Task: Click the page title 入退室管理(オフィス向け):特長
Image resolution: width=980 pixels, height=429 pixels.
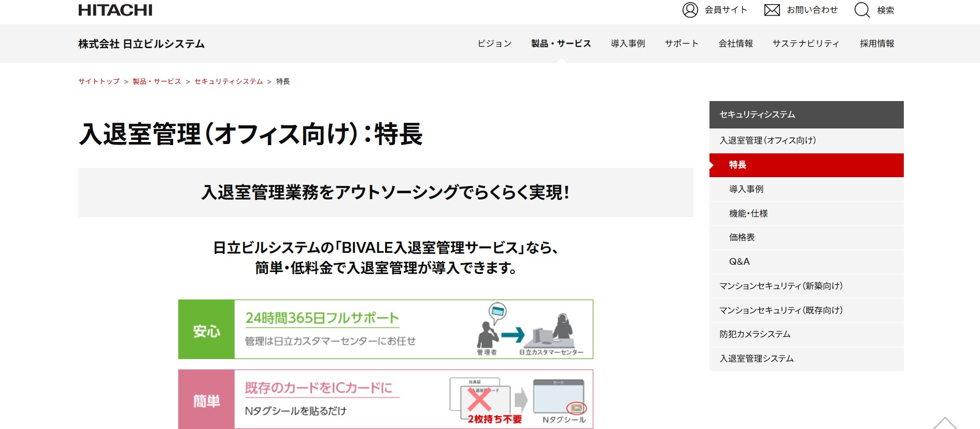Action: 251,134
